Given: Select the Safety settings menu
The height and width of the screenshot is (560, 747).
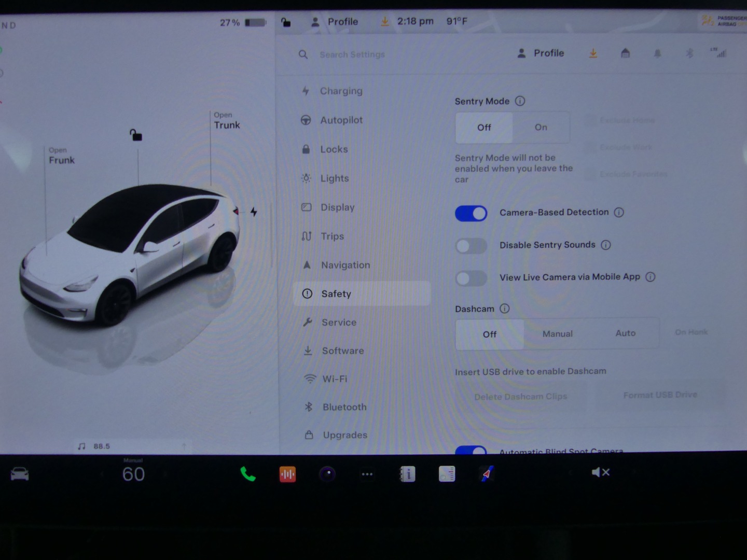Looking at the screenshot, I should 362,293.
